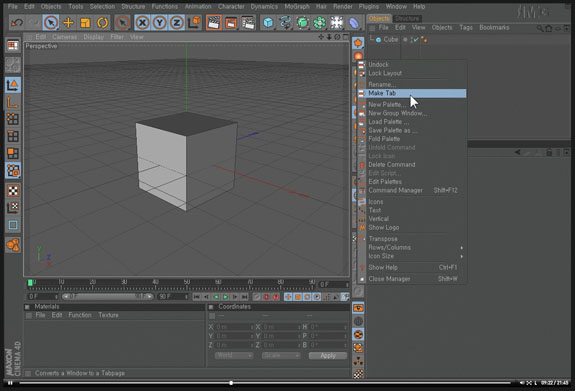
Task: Go to end of animation
Action: click(245, 296)
